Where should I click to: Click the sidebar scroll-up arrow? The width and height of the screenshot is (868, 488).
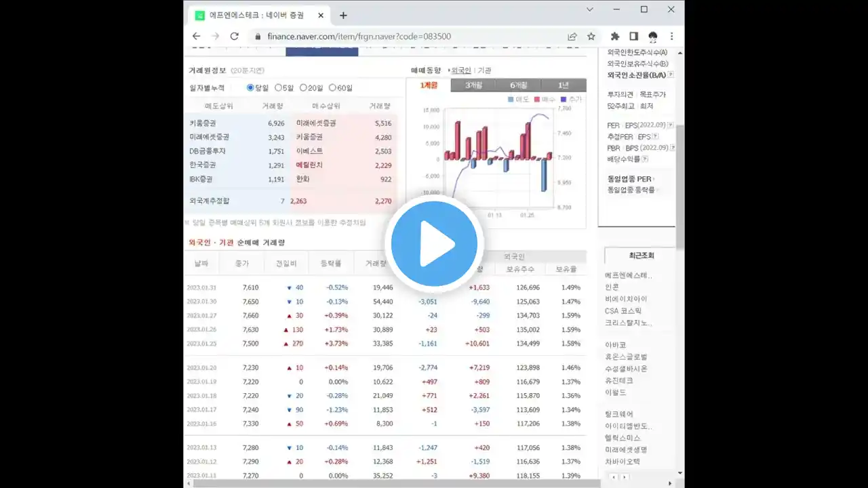tap(680, 53)
